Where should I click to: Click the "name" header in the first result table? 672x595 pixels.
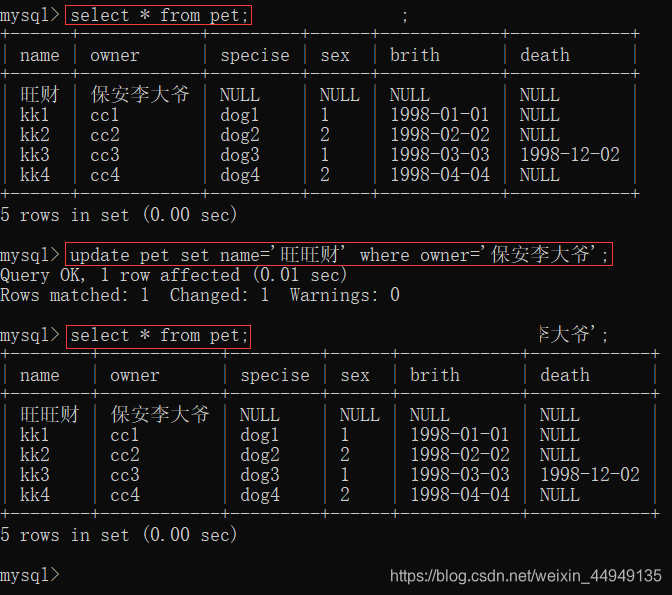39,55
